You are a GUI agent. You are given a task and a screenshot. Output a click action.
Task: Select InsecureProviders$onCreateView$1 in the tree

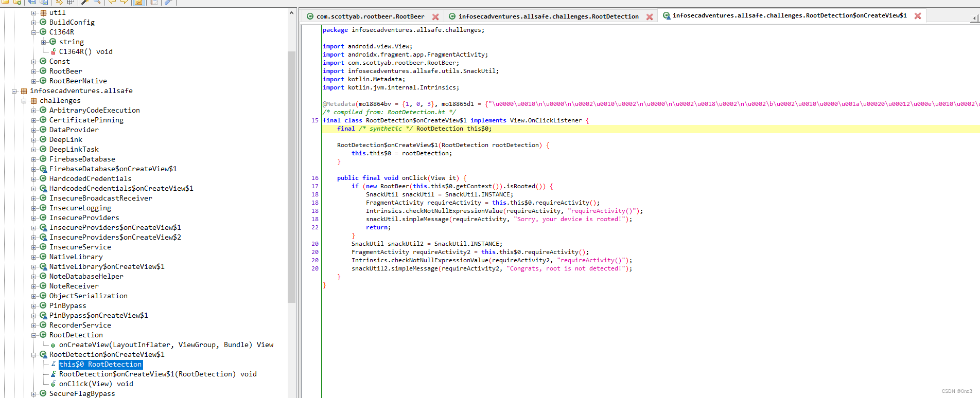click(x=115, y=227)
